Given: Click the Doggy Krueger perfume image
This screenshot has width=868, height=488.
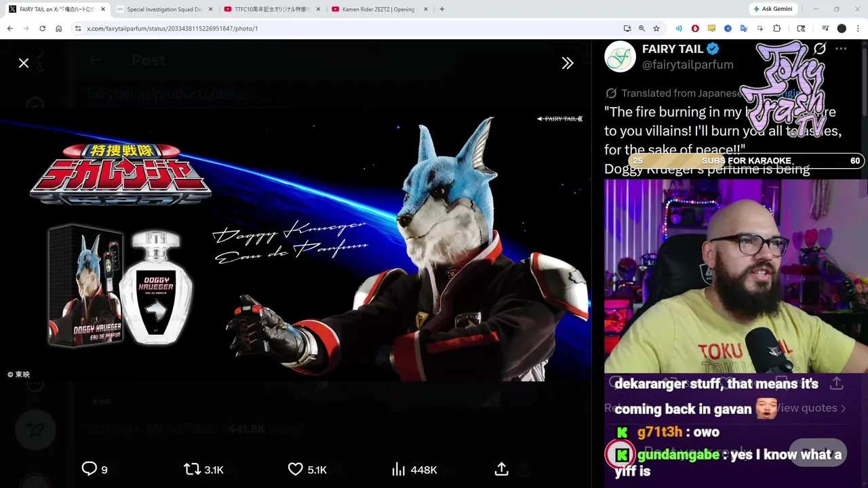Looking at the screenshot, I should 296,244.
